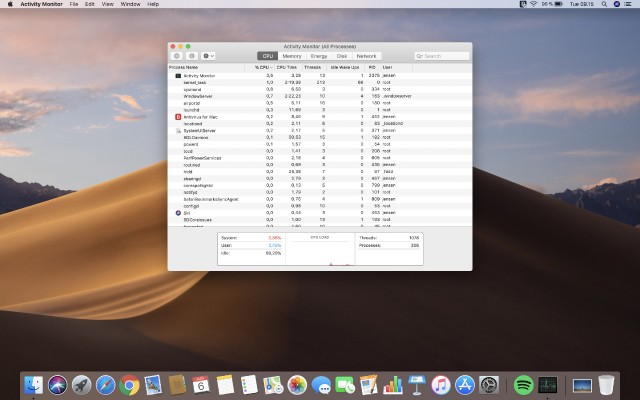Open Launchpad from the Dock

[x=82, y=385]
